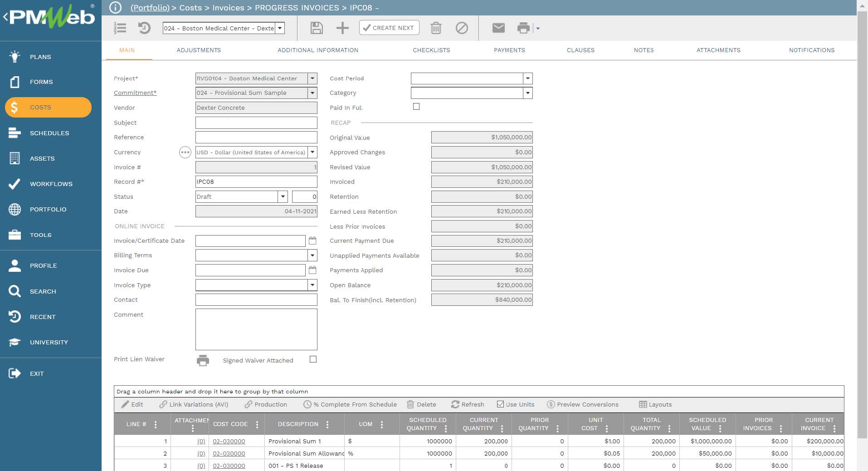Click Production in grid toolbar
Image resolution: width=868 pixels, height=471 pixels.
point(266,404)
